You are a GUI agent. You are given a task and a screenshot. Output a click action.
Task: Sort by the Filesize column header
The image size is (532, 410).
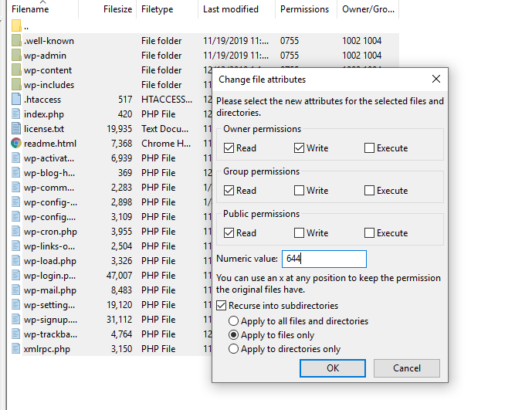[x=117, y=10]
